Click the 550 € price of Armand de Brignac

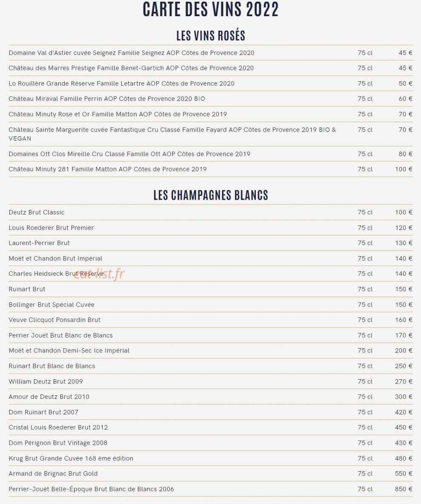404,473
